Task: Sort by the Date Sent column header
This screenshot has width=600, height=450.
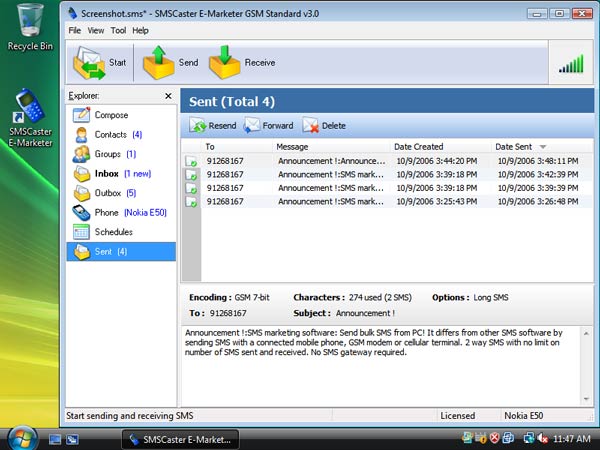Action: 518,147
